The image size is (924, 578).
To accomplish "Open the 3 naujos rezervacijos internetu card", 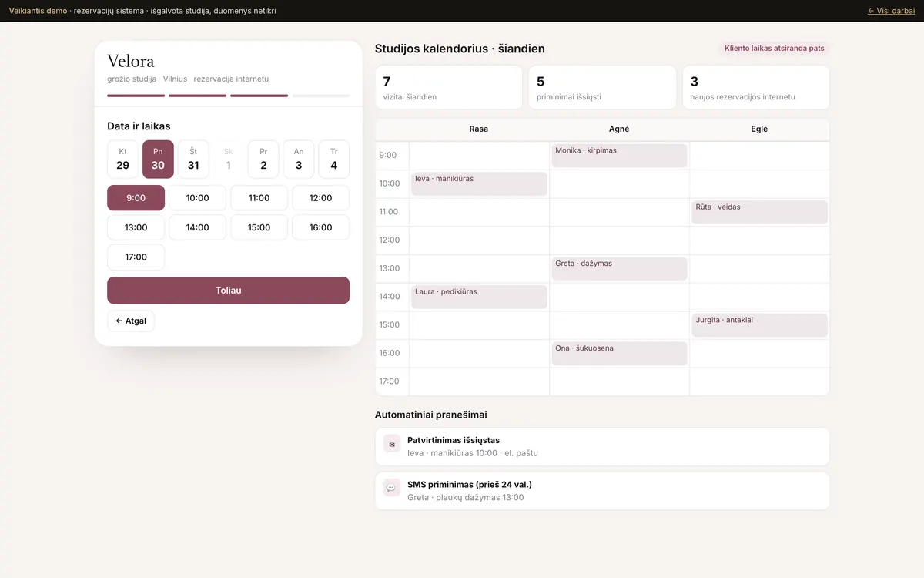I will tap(756, 87).
